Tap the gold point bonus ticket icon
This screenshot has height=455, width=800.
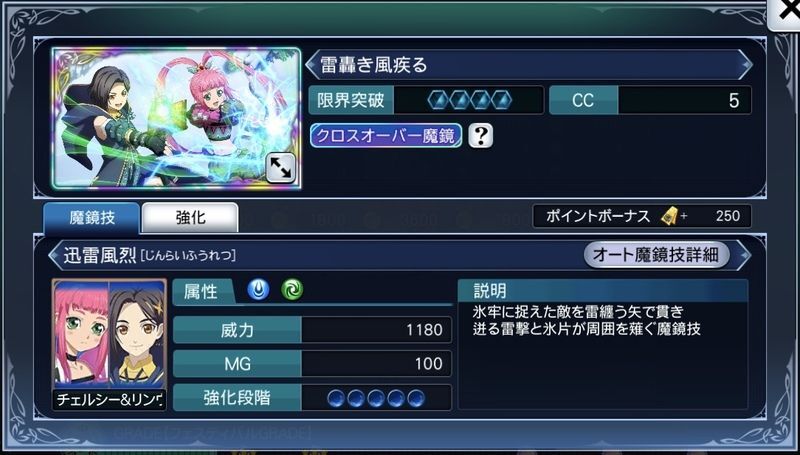tap(669, 216)
